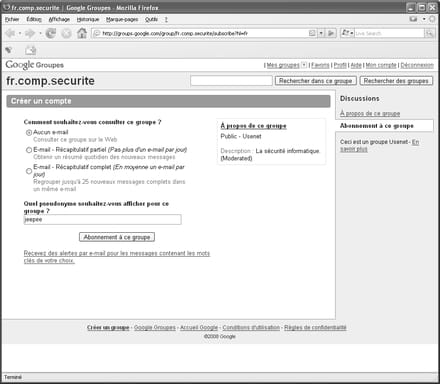
Task: Select E-mail Récapitulatif complet option
Action: pos(29,171)
